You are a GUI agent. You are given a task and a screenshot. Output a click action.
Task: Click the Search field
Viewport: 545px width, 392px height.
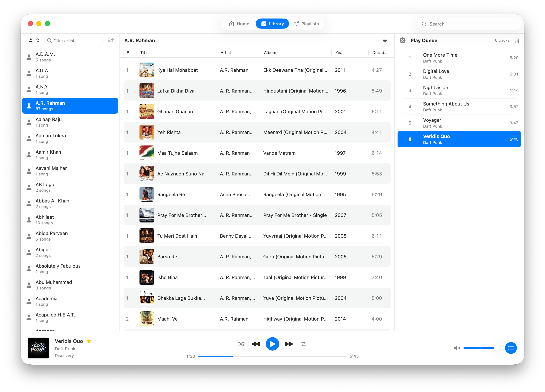click(469, 24)
